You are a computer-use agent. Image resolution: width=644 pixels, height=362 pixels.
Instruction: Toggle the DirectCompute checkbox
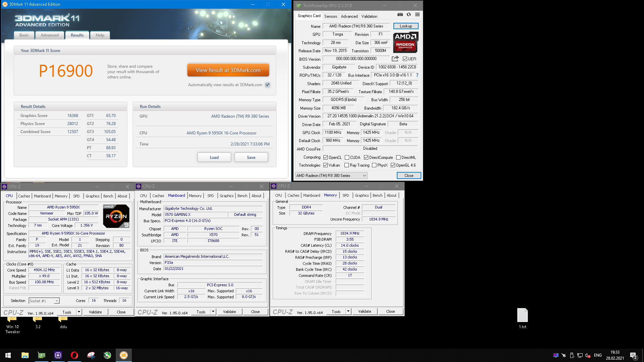[x=366, y=157]
